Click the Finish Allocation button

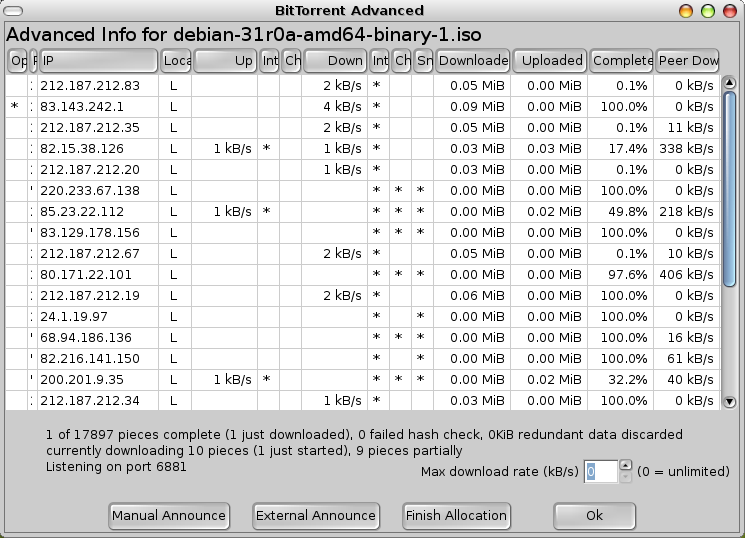point(456,516)
